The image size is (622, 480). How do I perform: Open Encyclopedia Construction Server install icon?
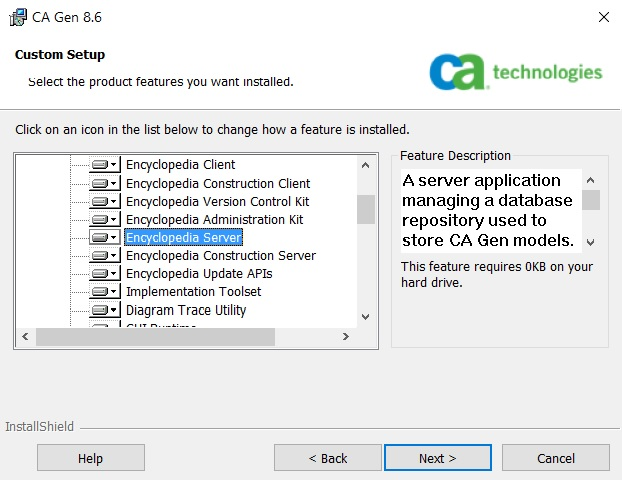104,255
